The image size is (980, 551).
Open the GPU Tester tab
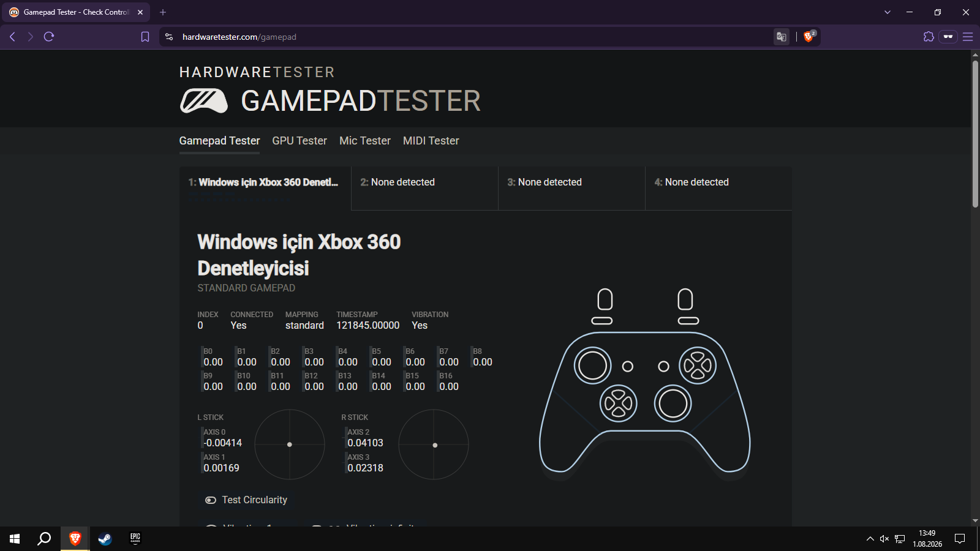click(300, 141)
